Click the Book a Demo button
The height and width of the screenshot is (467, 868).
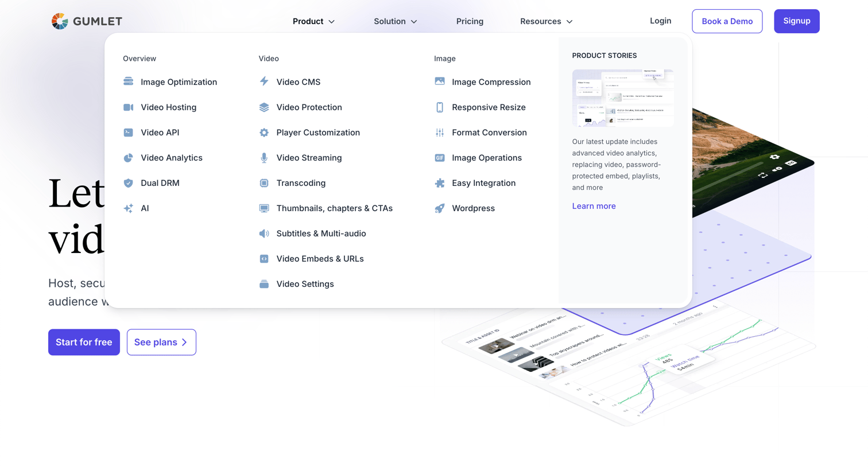[x=727, y=21]
